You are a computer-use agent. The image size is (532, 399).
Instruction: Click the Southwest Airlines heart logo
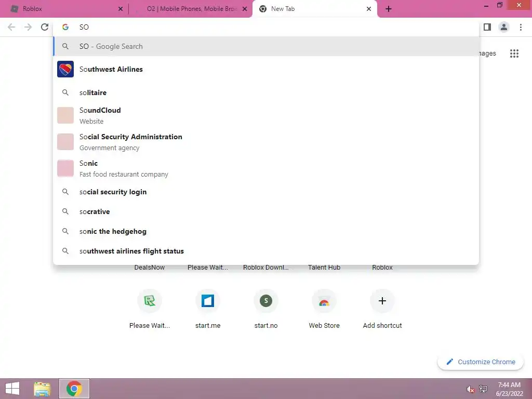[x=65, y=69]
